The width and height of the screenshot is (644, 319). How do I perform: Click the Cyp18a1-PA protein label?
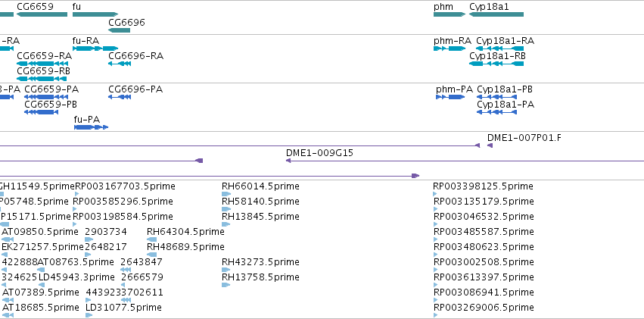click(506, 105)
